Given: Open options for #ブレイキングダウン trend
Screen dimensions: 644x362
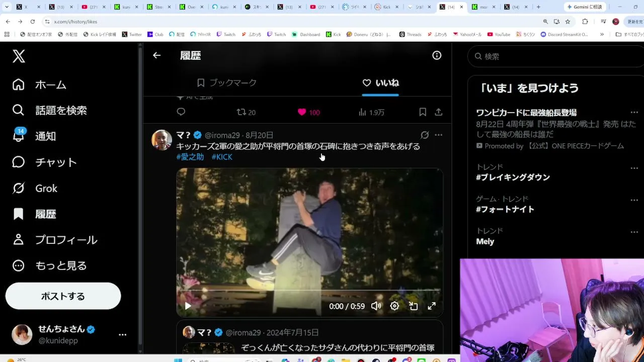Looking at the screenshot, I should pos(634,168).
